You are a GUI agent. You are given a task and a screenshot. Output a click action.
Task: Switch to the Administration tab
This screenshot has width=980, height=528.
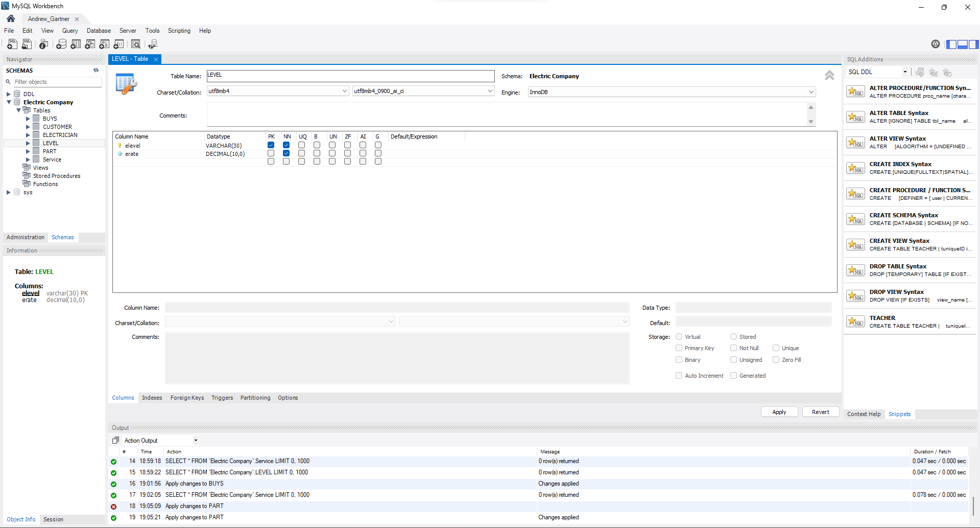click(x=26, y=237)
